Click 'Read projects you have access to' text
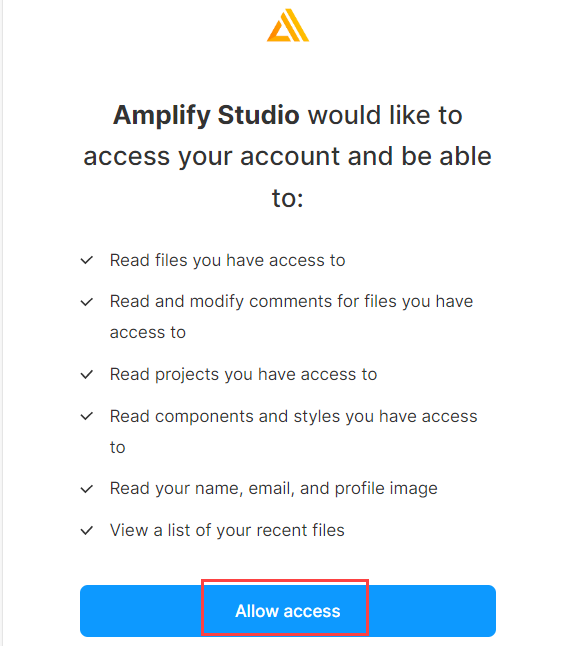The height and width of the screenshot is (646, 571). click(243, 374)
